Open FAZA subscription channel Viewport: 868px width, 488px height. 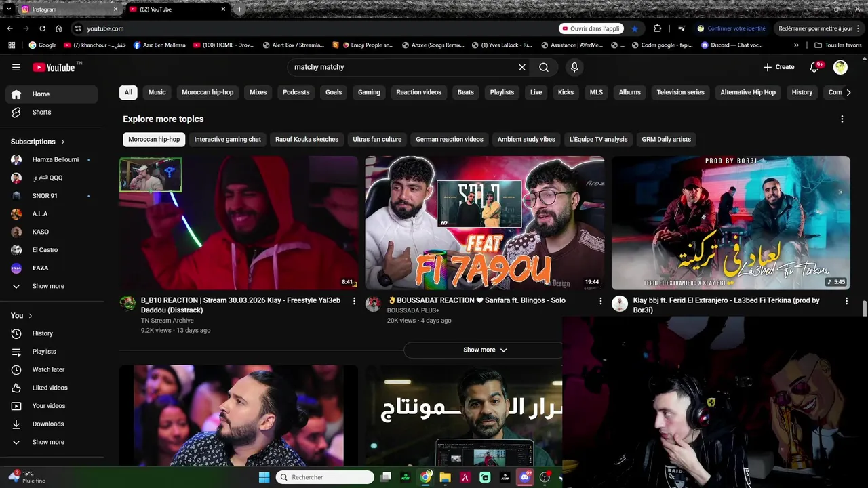[x=52, y=268]
